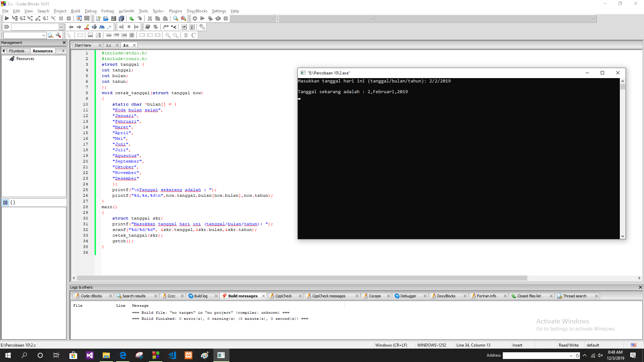The image size is (644, 362).
Task: Click the Save all files icon
Action: coord(121,18)
